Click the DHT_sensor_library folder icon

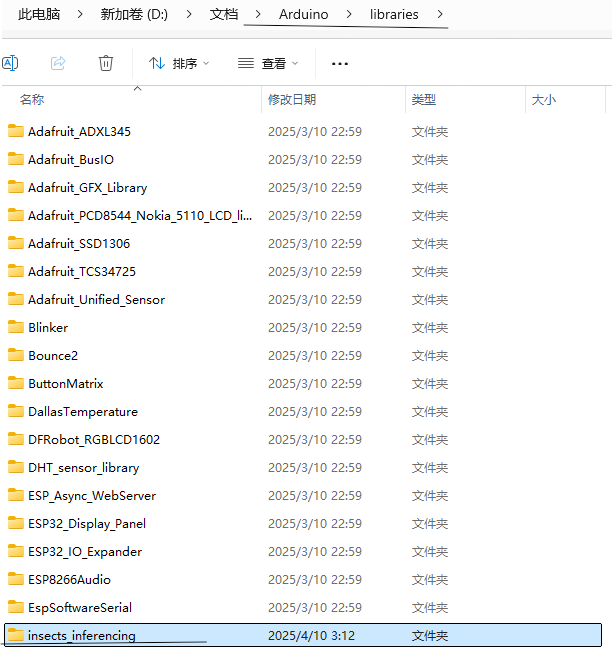pyautogui.click(x=16, y=467)
